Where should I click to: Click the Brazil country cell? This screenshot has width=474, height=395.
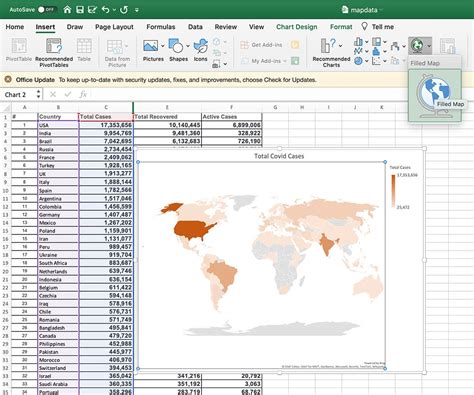pyautogui.click(x=58, y=141)
